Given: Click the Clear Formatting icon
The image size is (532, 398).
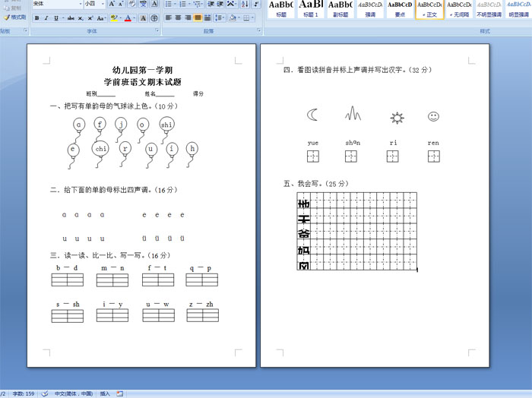Looking at the screenshot, I should (132, 4).
